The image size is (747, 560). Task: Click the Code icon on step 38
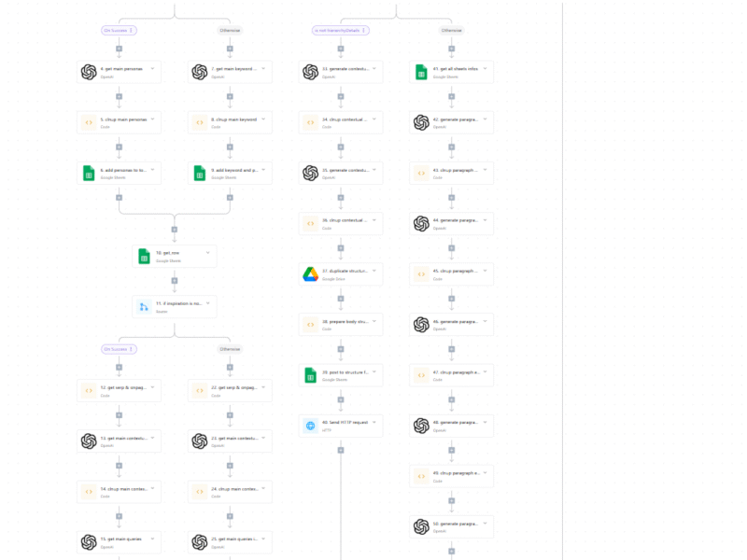click(x=311, y=324)
